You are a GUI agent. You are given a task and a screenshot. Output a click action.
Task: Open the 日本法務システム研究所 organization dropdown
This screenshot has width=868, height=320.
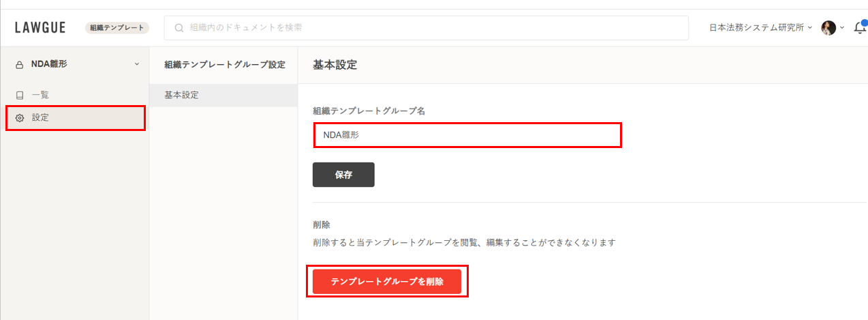point(760,28)
